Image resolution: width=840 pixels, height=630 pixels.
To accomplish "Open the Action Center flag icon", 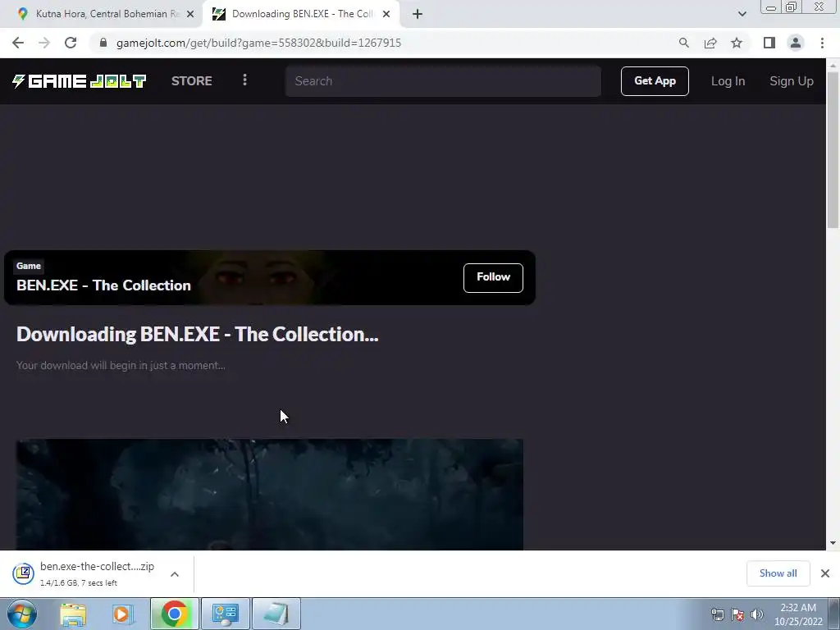I will (x=737, y=614).
